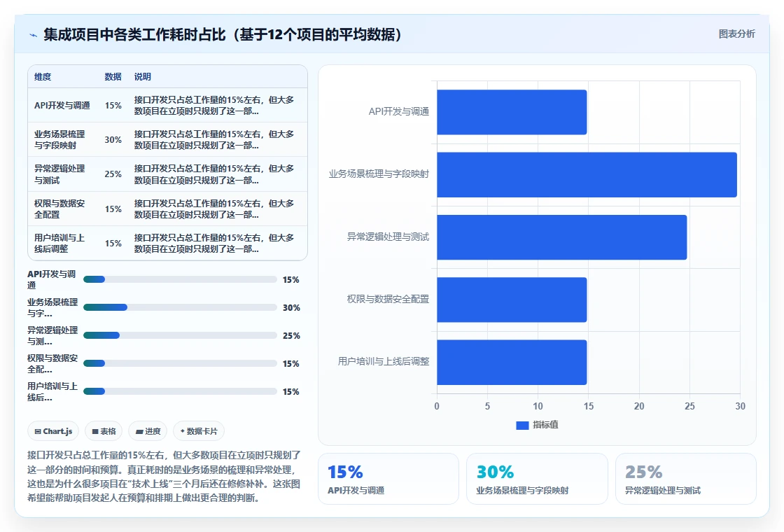The width and height of the screenshot is (784, 532).
Task: Click the 权限与数据安全配置 axis label in chart
Action: [388, 299]
